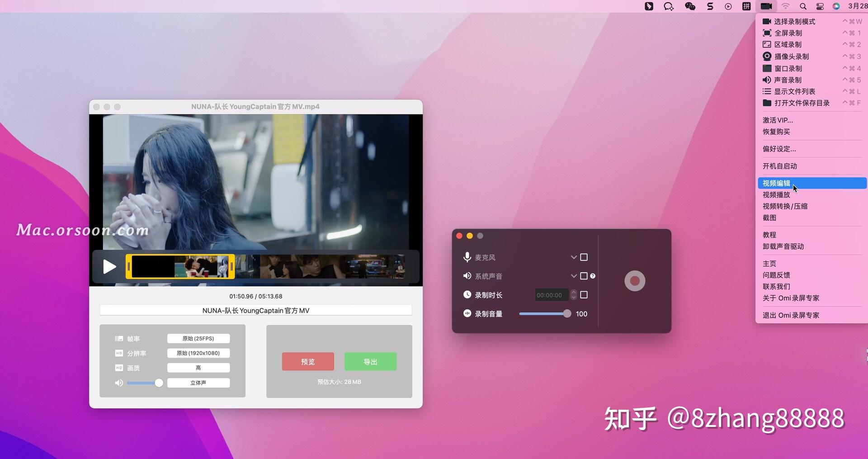The width and height of the screenshot is (868, 459).
Task: Open 教程 from the menu
Action: 769,235
